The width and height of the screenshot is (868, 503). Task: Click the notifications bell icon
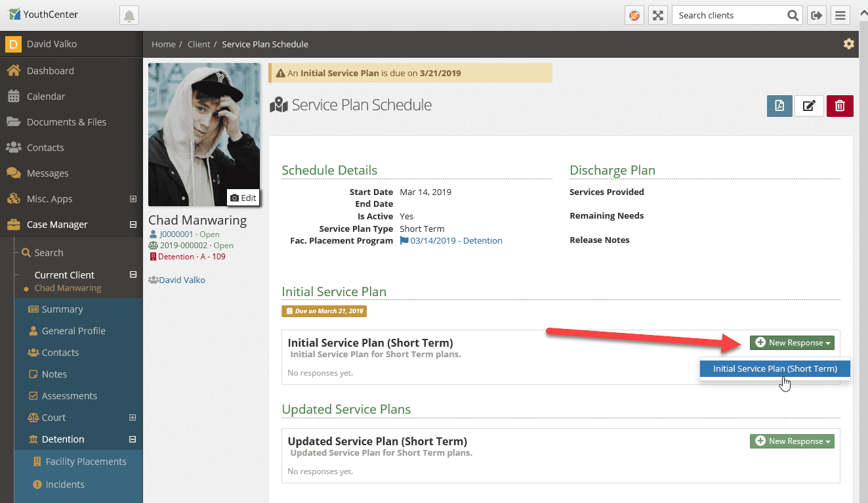(x=129, y=14)
